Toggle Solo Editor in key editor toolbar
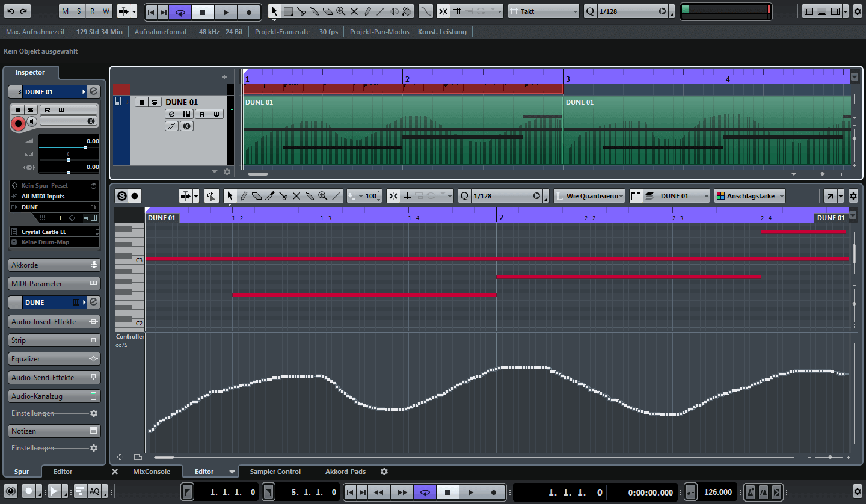The image size is (866, 504). pos(122,196)
